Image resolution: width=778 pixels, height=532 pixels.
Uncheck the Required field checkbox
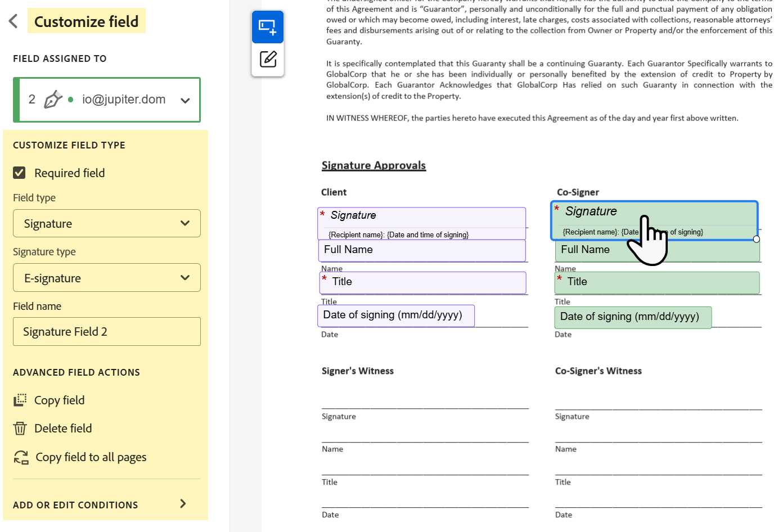click(20, 173)
